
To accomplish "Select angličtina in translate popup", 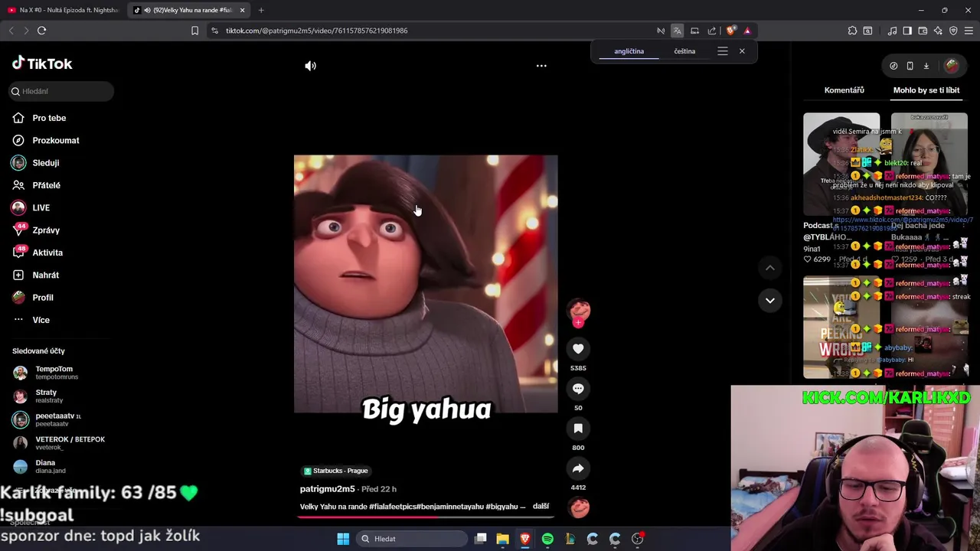I will point(629,51).
